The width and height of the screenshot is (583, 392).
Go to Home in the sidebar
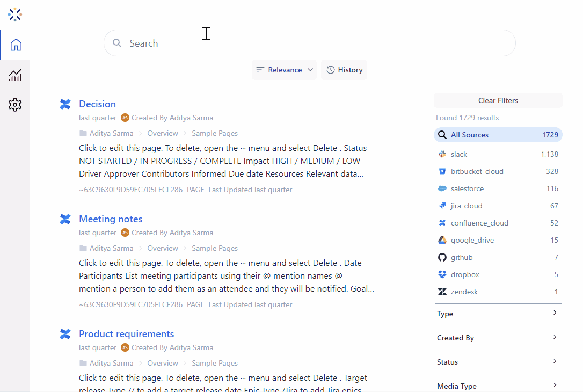pos(16,45)
